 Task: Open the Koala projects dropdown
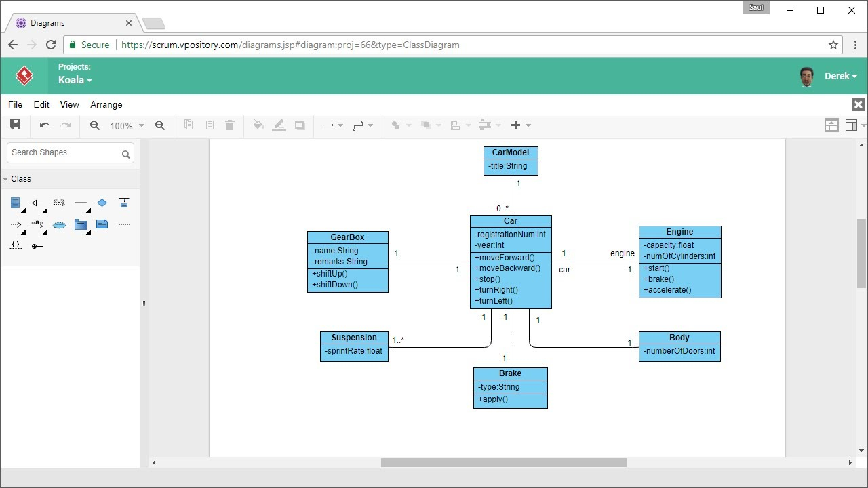tap(75, 80)
